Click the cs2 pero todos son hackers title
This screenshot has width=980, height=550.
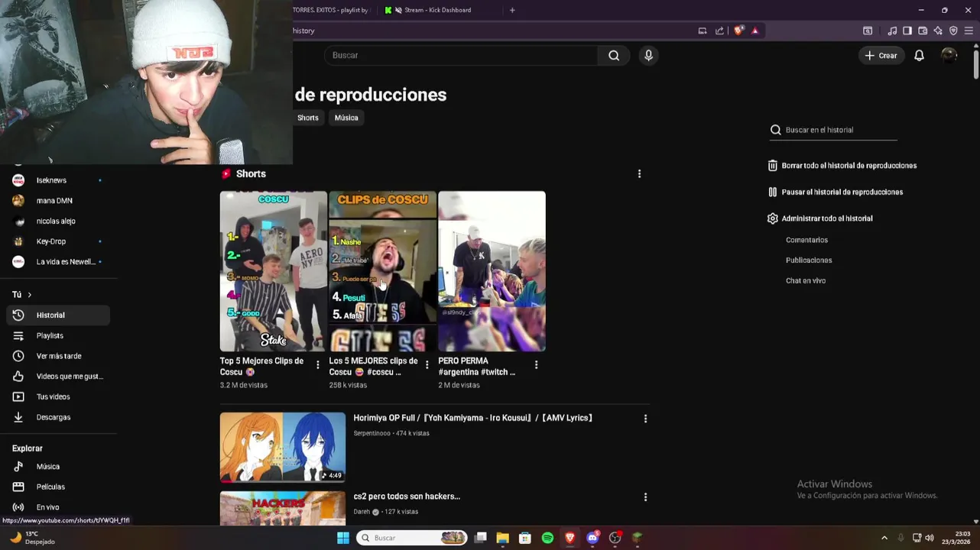click(x=407, y=497)
